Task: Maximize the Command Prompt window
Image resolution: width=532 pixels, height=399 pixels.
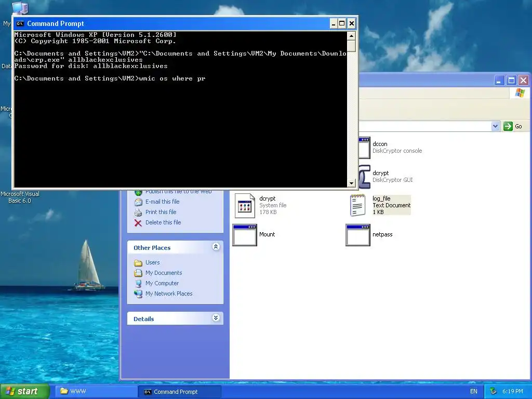Action: [x=342, y=23]
